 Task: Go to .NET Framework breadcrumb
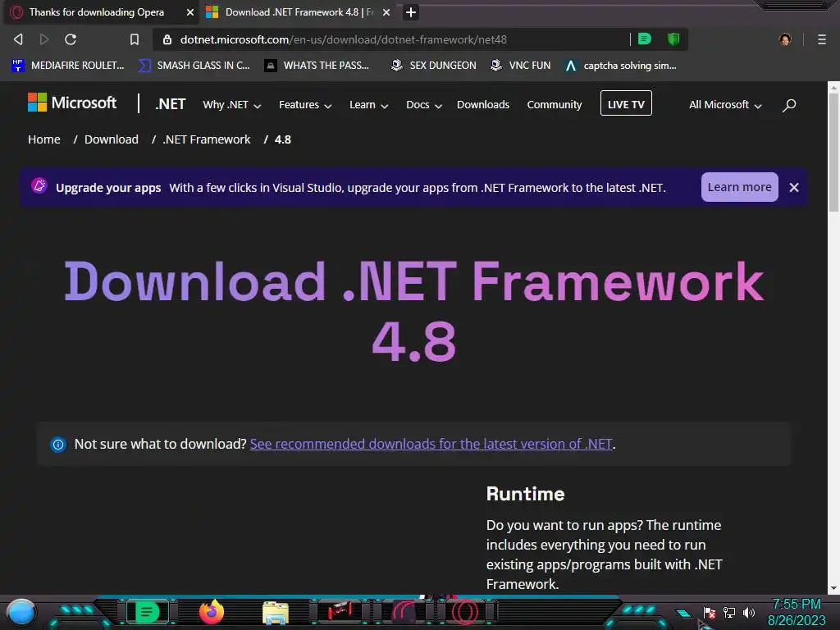[x=206, y=139]
